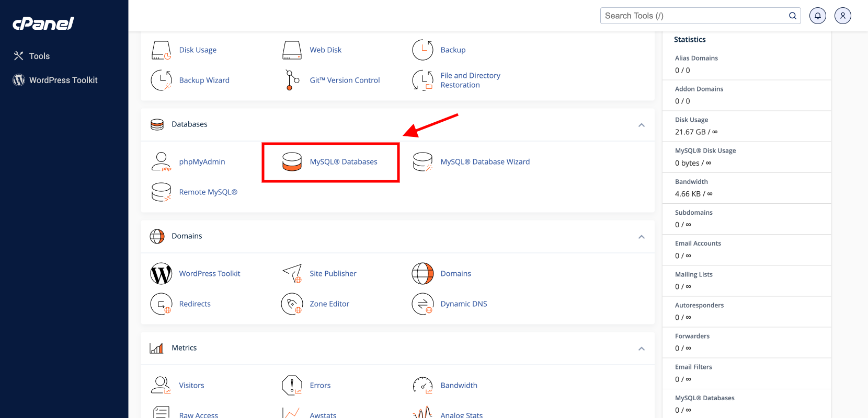This screenshot has width=868, height=418.
Task: Open MySQL Database Wizard link
Action: 485,162
